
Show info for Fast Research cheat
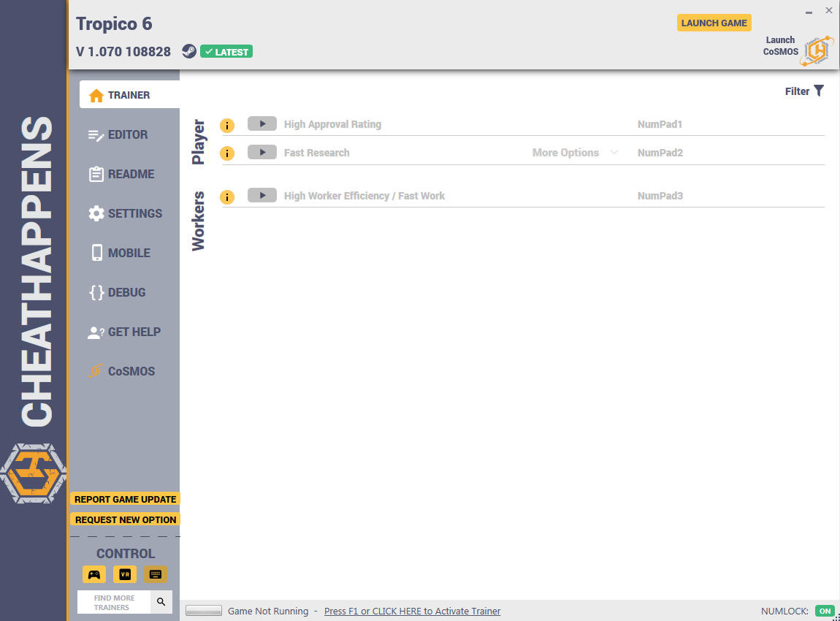tap(227, 153)
